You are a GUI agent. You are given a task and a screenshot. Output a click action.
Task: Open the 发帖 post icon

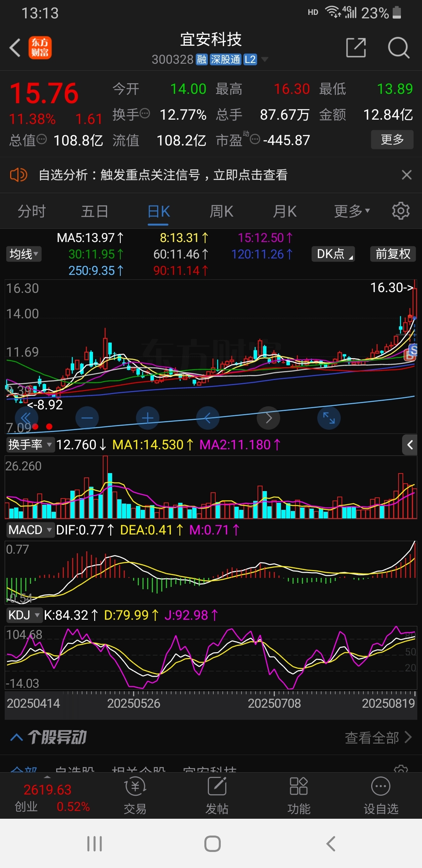click(217, 795)
